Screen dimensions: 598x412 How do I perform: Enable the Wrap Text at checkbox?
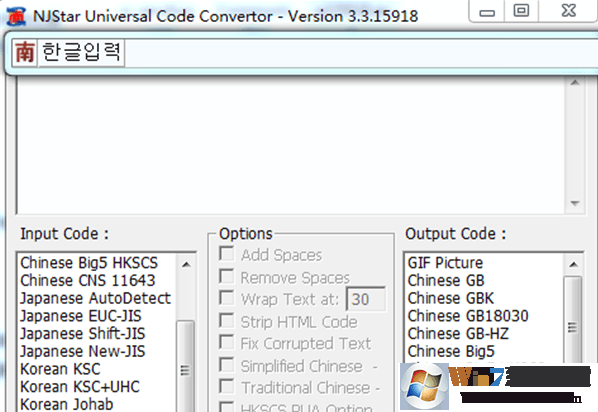pos(227,298)
